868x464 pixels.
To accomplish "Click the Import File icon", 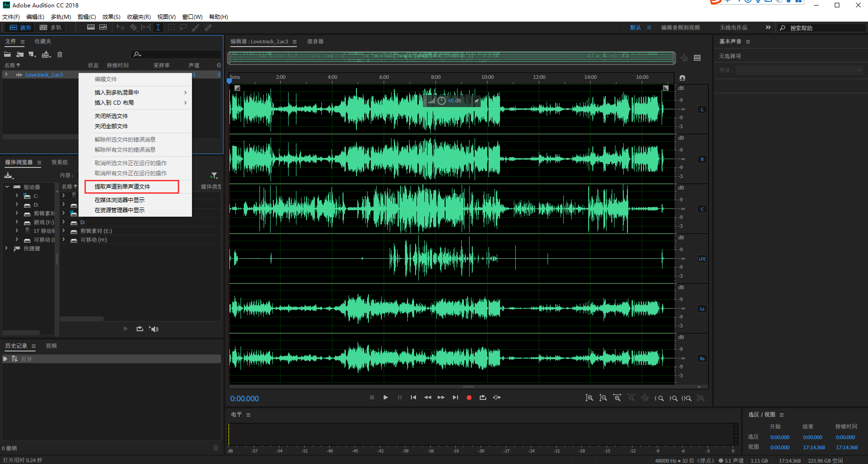I will point(20,54).
